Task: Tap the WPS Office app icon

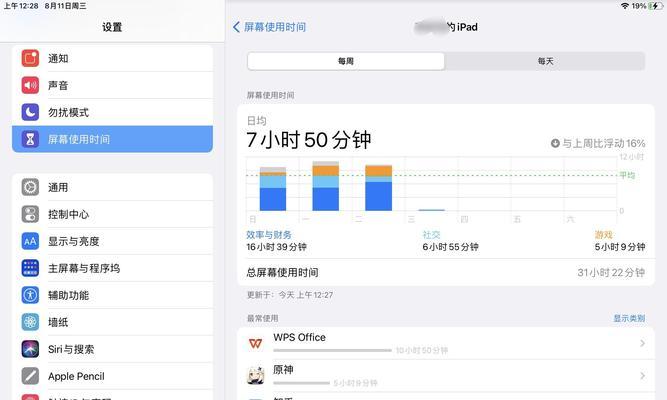Action: click(x=256, y=343)
